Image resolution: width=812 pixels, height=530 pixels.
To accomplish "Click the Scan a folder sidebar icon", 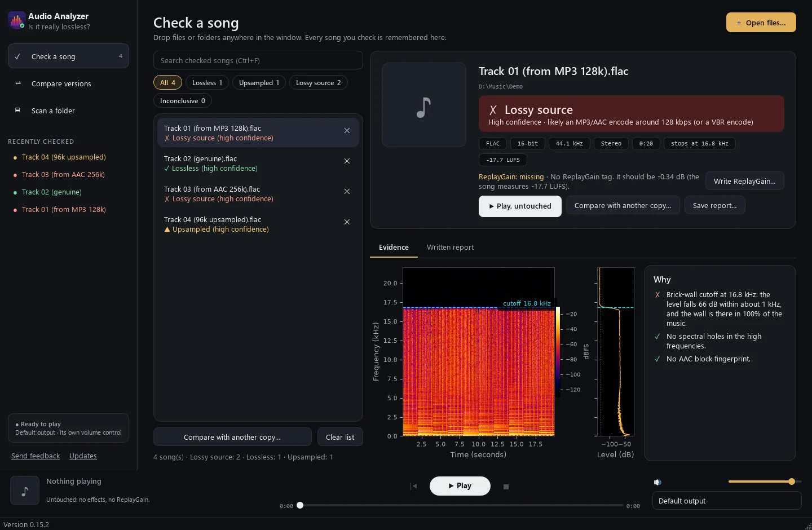I will click(x=17, y=111).
